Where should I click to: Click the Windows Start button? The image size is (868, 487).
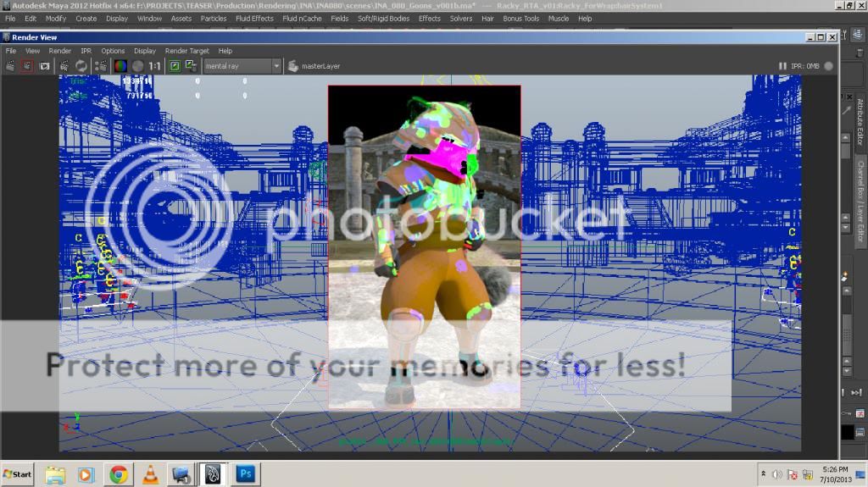(17, 474)
